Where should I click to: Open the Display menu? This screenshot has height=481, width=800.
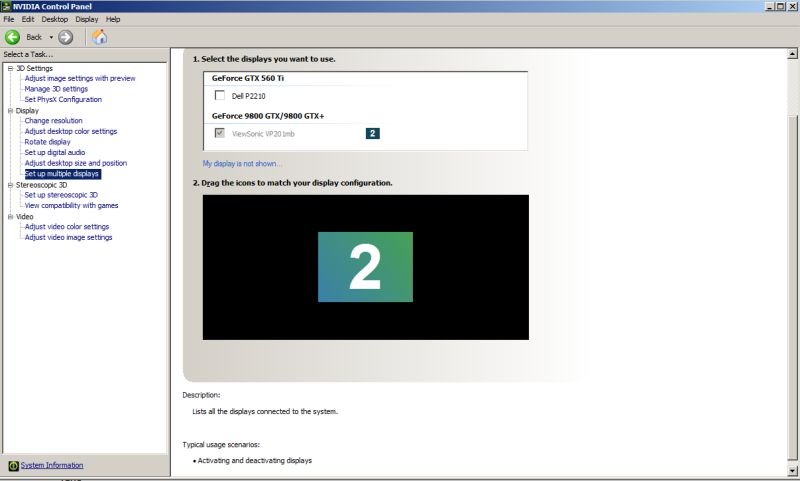tap(87, 19)
